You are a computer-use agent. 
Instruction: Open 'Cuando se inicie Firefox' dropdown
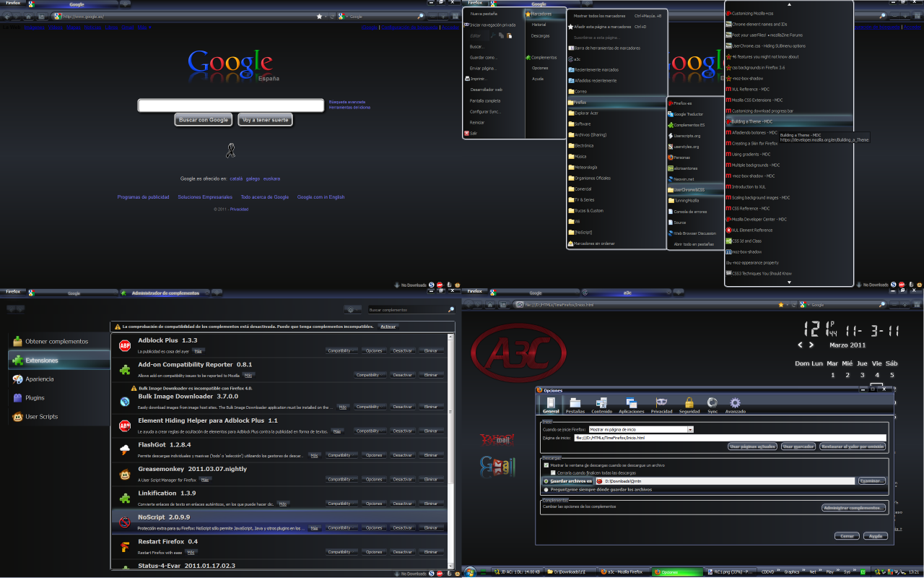pos(641,429)
